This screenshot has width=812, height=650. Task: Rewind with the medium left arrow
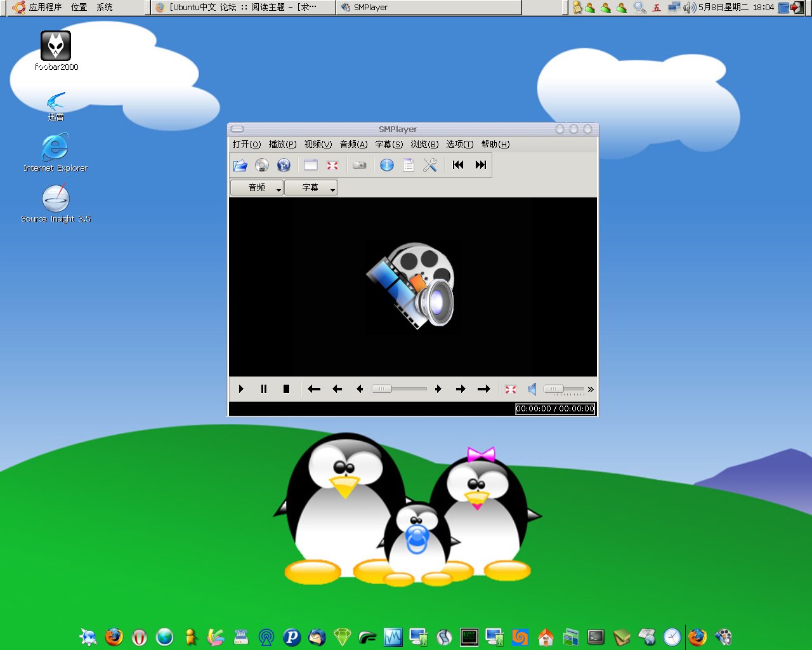(x=337, y=389)
